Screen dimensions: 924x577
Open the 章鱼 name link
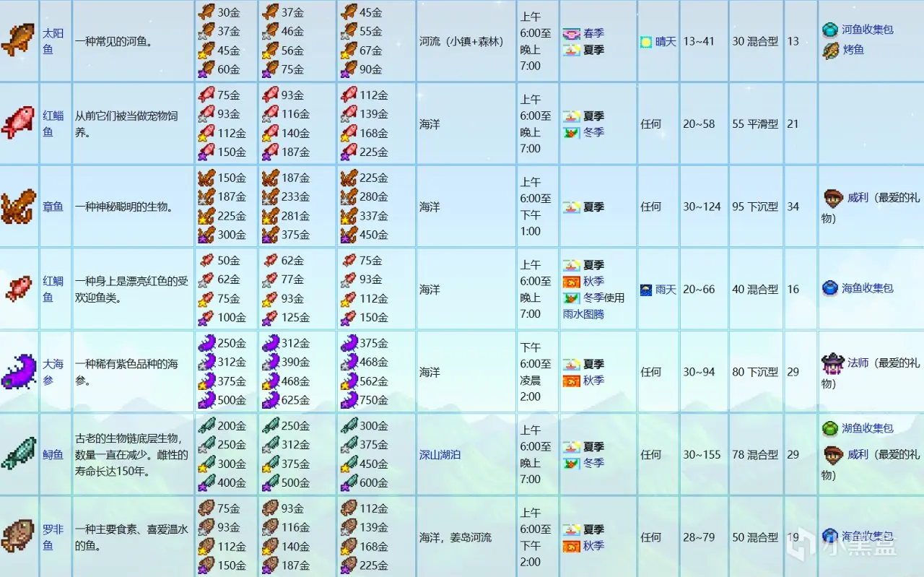[x=53, y=207]
